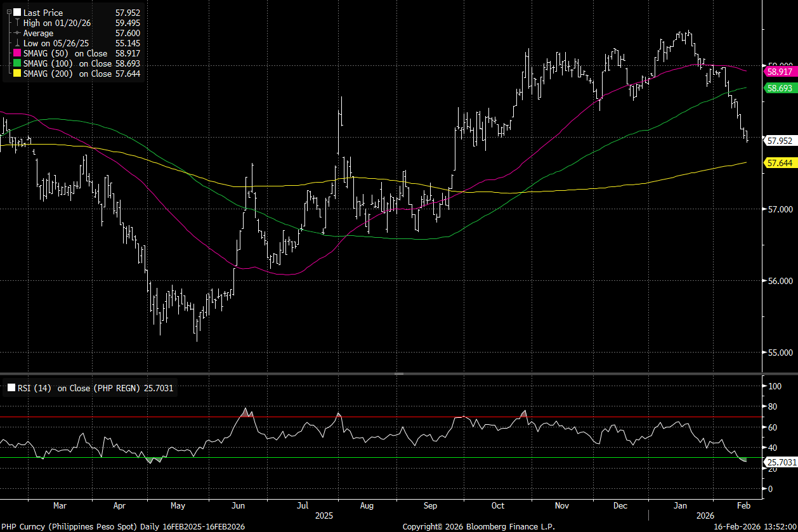The image size is (798, 532).
Task: Click the panel divider handle above RSI
Action: click(399, 373)
